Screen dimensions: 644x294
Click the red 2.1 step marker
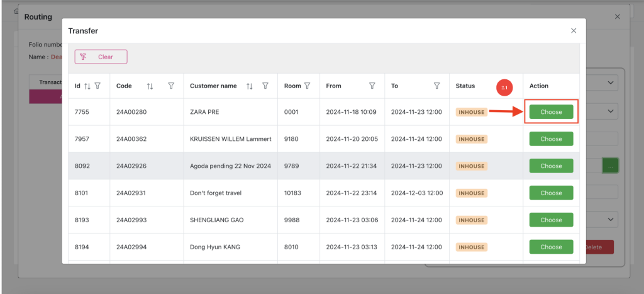pyautogui.click(x=505, y=87)
